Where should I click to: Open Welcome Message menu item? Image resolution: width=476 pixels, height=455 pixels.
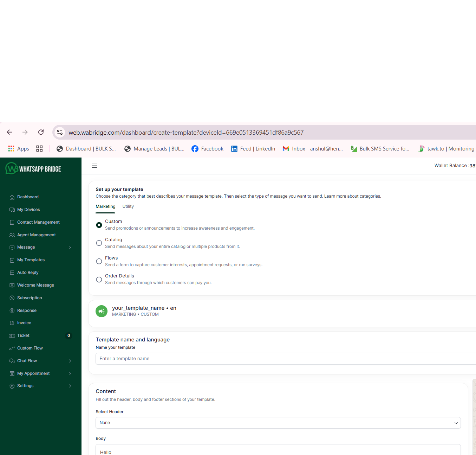35,285
